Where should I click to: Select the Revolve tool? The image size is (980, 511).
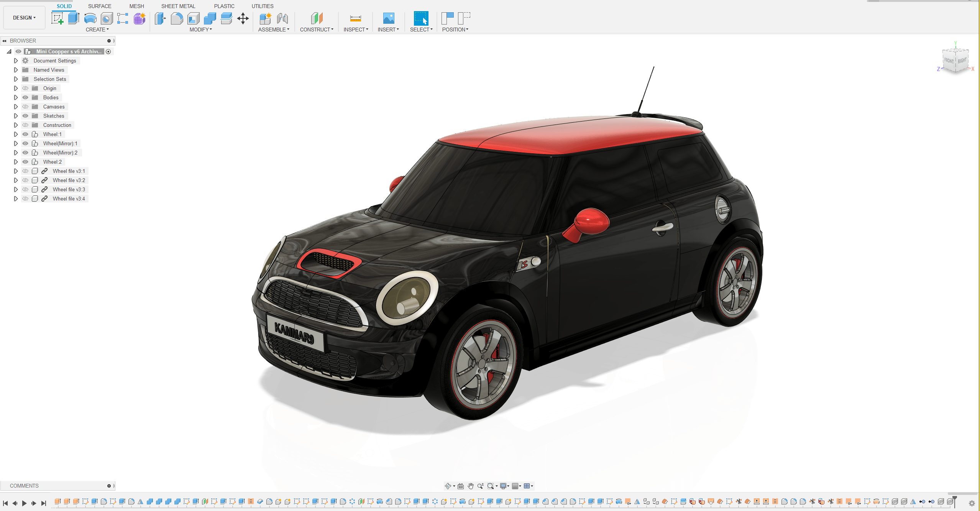90,18
